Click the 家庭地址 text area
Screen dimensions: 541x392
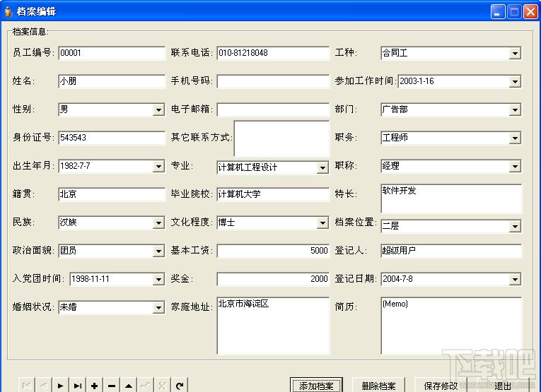[273, 326]
